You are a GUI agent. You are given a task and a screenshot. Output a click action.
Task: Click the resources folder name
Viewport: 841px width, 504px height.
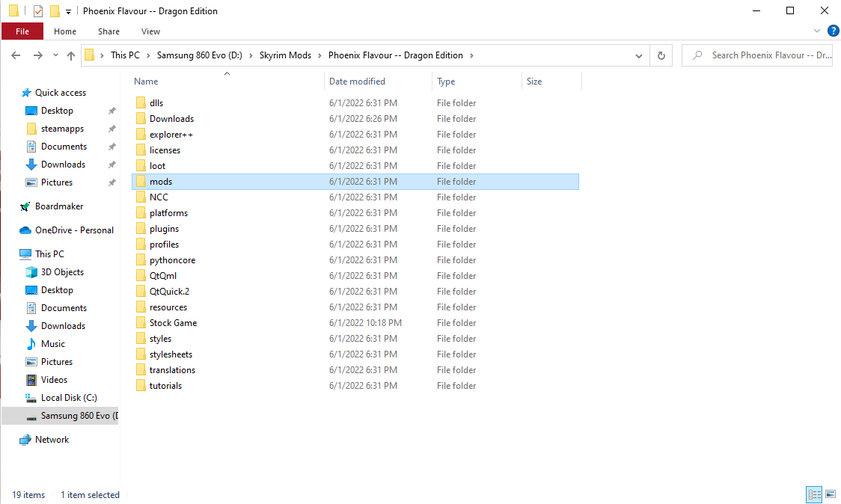(168, 307)
